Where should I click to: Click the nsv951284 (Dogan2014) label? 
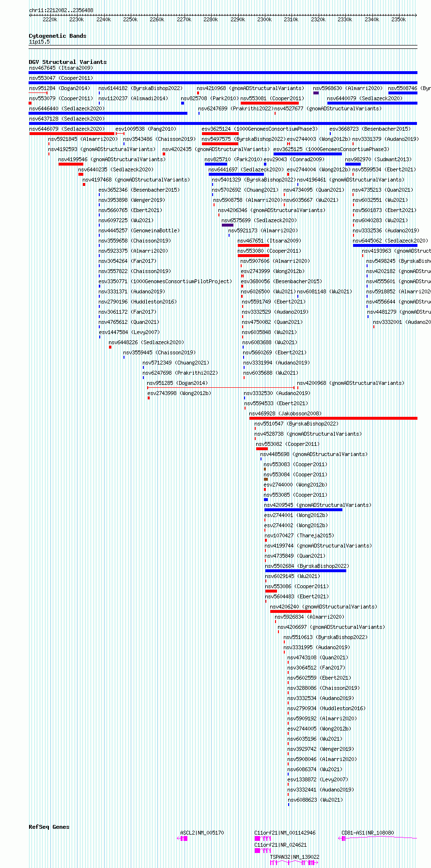pos(59,88)
